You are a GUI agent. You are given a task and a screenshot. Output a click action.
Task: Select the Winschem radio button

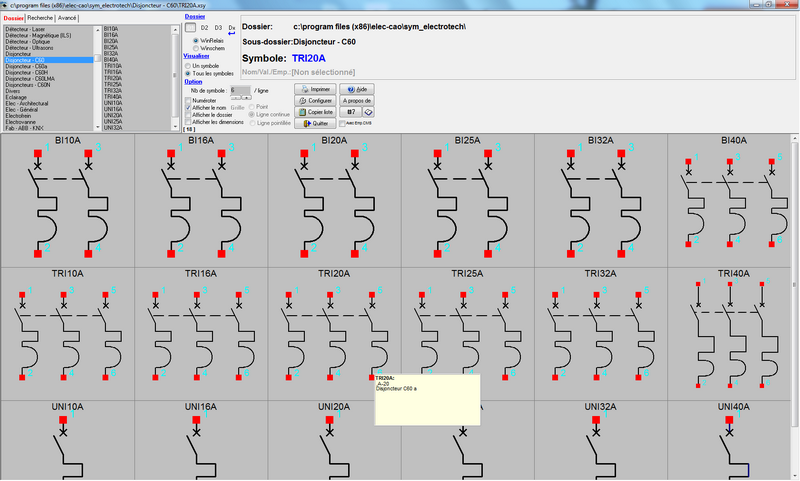195,48
